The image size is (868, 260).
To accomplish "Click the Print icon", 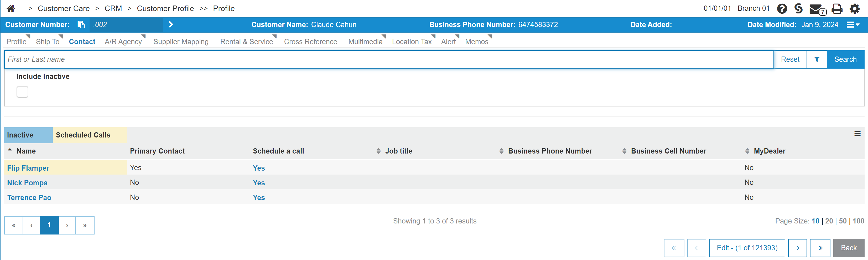I will pyautogui.click(x=837, y=8).
